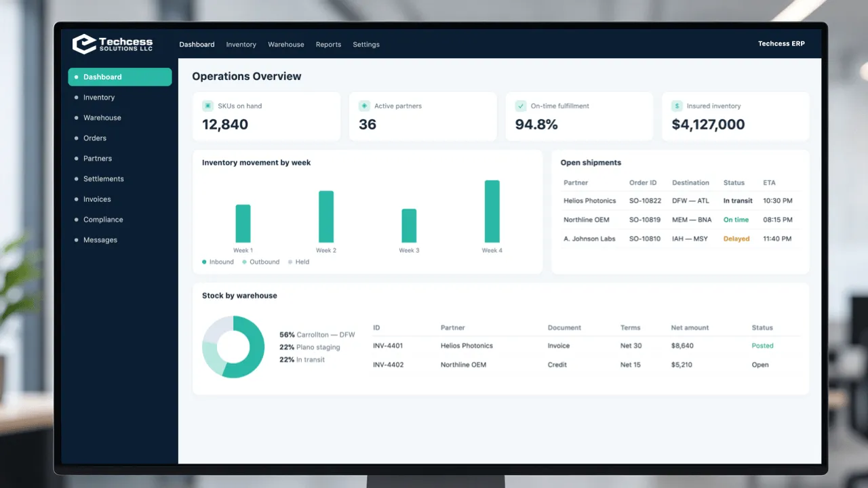Open the Reports top menu item

328,45
